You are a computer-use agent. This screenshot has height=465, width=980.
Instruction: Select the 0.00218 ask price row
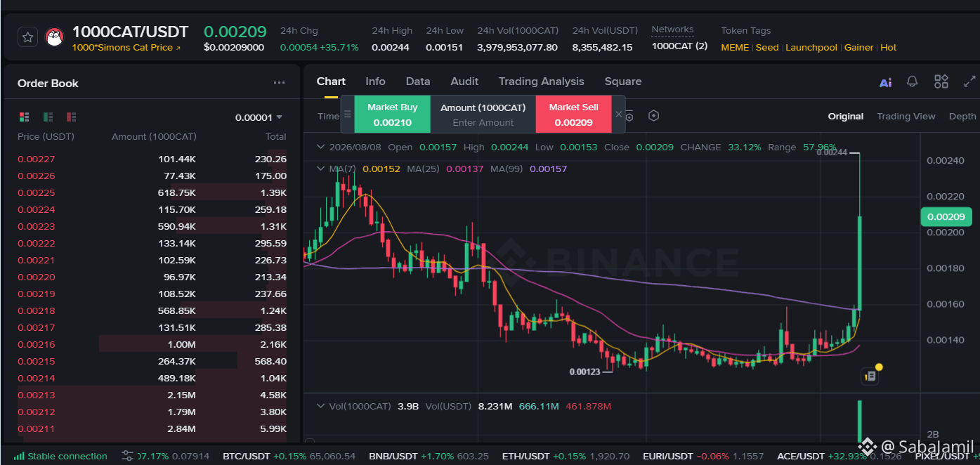(152, 310)
